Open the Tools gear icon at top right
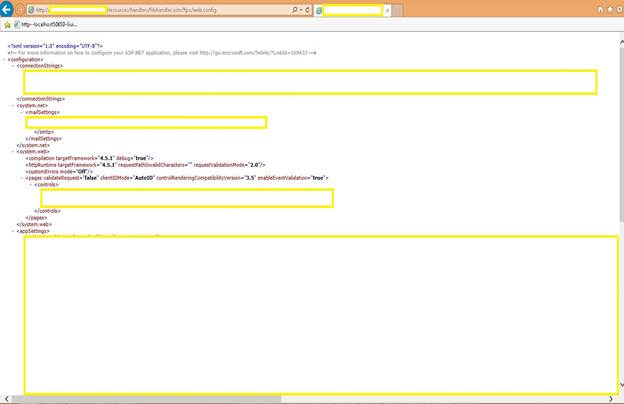This screenshot has width=624, height=404. coord(620,9)
